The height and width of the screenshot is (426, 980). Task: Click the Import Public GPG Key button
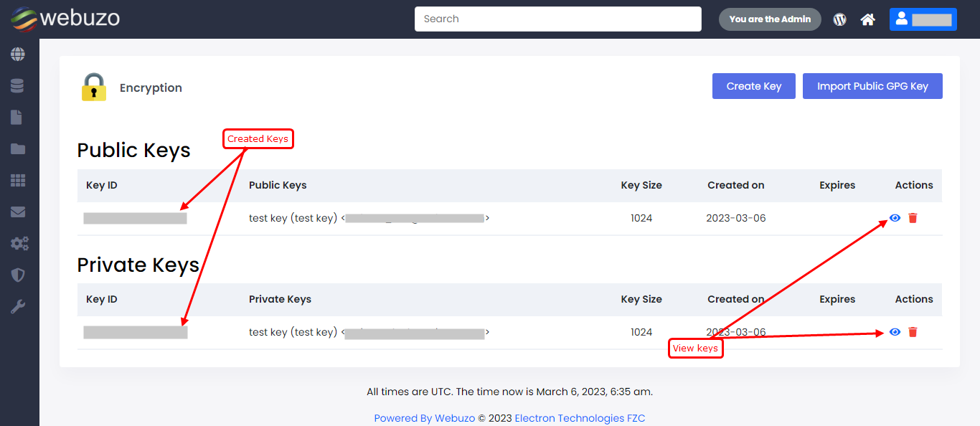[x=872, y=86]
